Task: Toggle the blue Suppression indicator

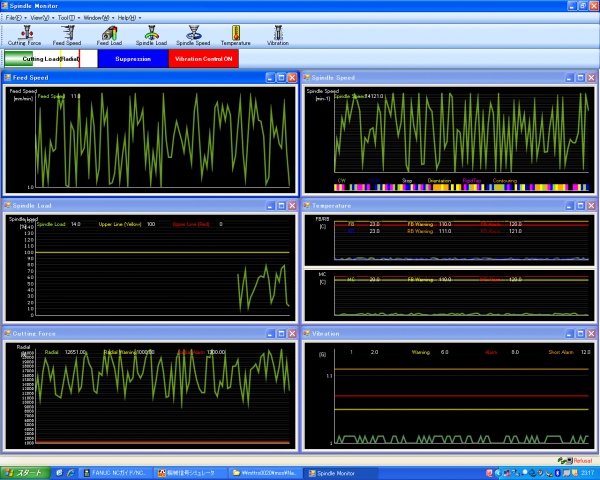Action: (x=133, y=59)
